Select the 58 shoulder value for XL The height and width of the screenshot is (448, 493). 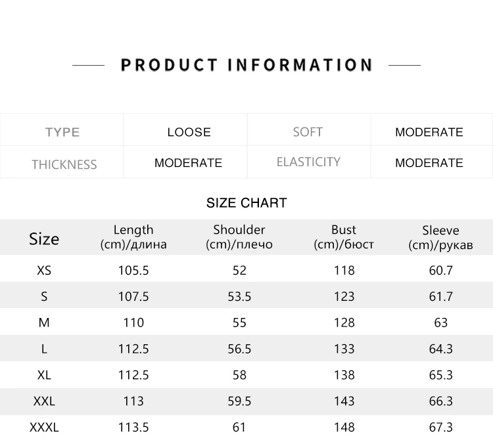pyautogui.click(x=239, y=375)
